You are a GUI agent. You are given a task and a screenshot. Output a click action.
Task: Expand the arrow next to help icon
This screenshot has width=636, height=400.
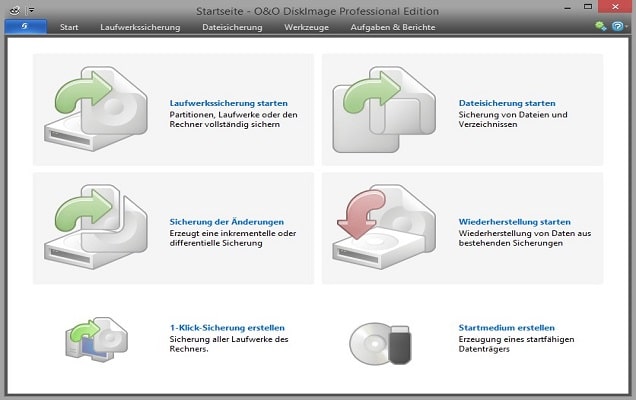[x=627, y=27]
